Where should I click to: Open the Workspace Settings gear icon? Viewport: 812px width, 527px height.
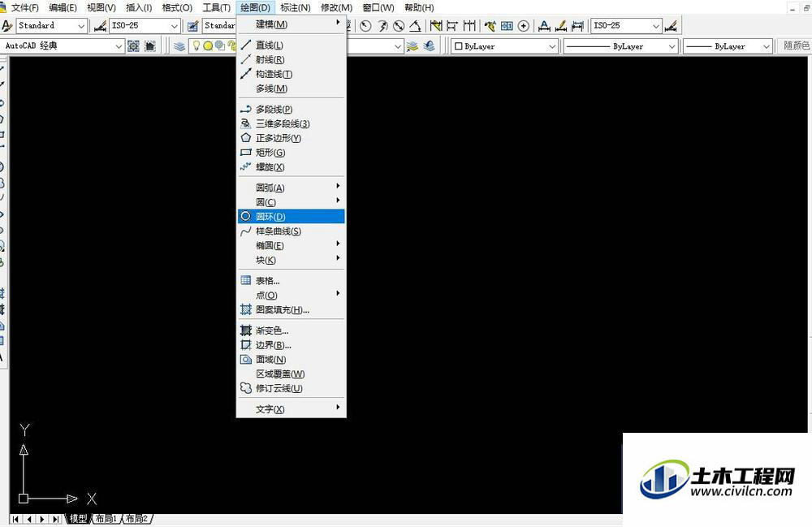coord(134,46)
